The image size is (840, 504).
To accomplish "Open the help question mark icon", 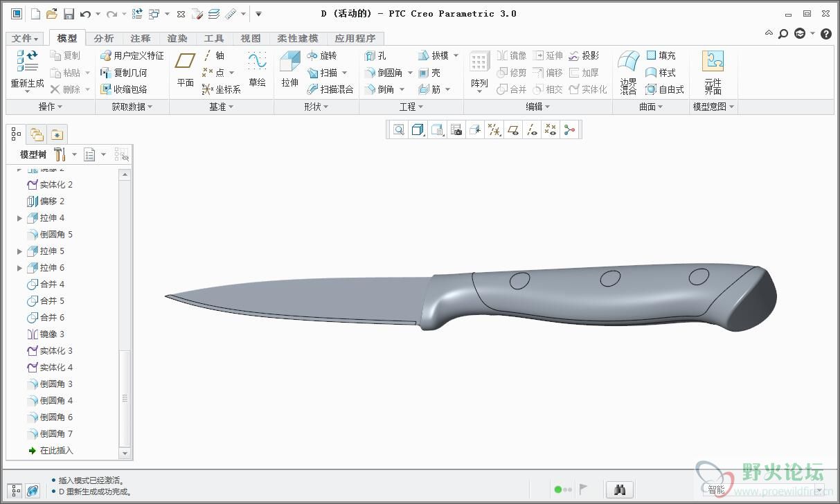I will click(826, 33).
